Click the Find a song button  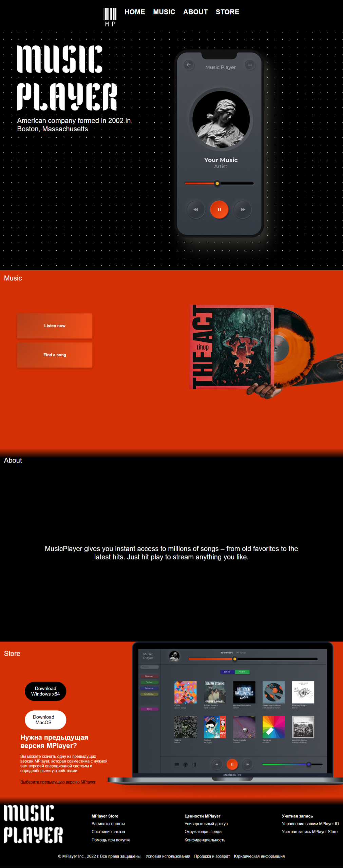[x=55, y=355]
